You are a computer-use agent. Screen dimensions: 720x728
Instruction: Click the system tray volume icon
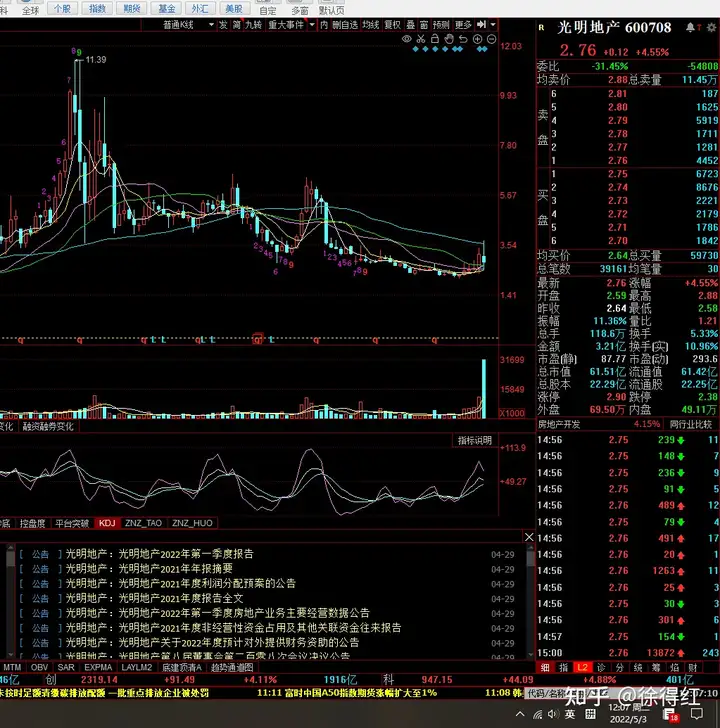553,714
